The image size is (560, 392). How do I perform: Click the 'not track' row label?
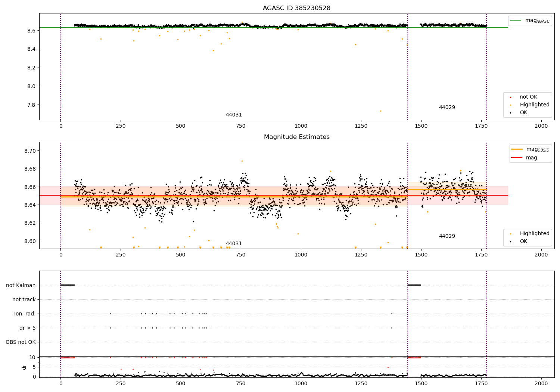tap(24, 300)
